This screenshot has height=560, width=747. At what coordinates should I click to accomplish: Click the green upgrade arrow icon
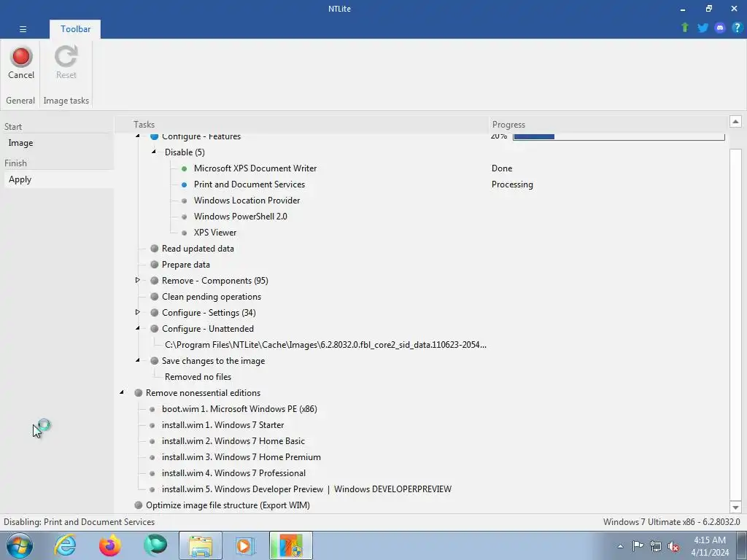685,28
